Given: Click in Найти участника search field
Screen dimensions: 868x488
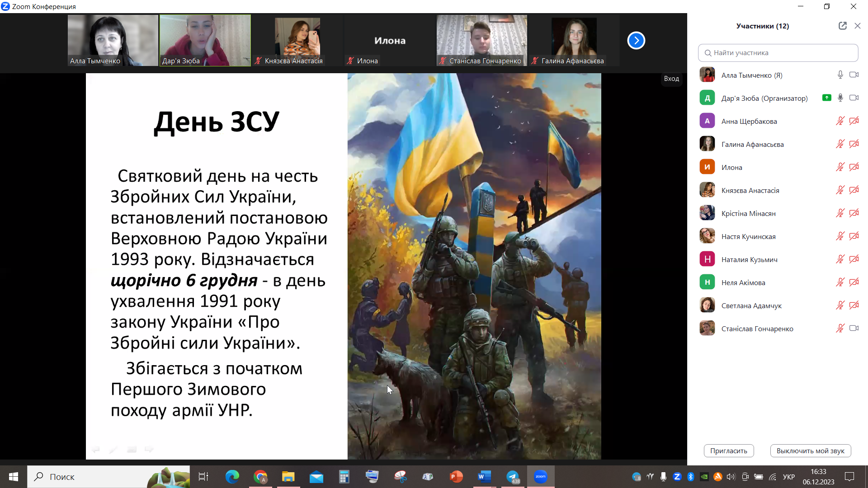Looking at the screenshot, I should click(778, 53).
